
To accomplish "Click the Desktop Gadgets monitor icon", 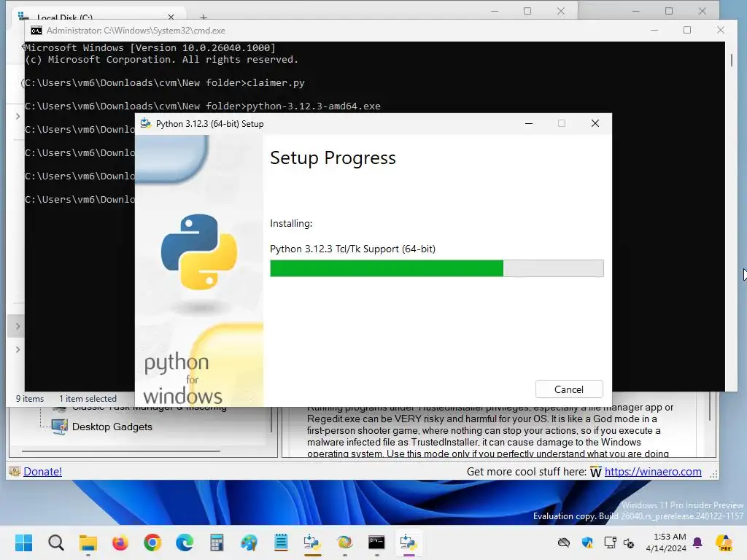I will [x=60, y=427].
